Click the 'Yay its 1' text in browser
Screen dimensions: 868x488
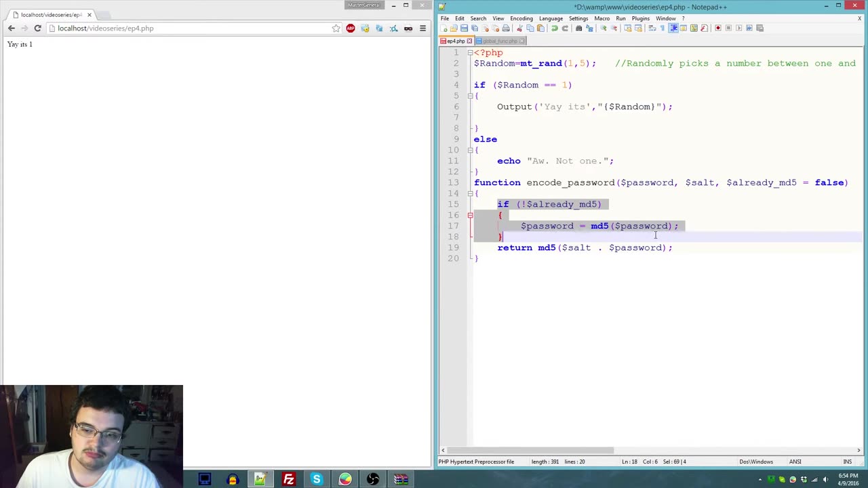20,44
